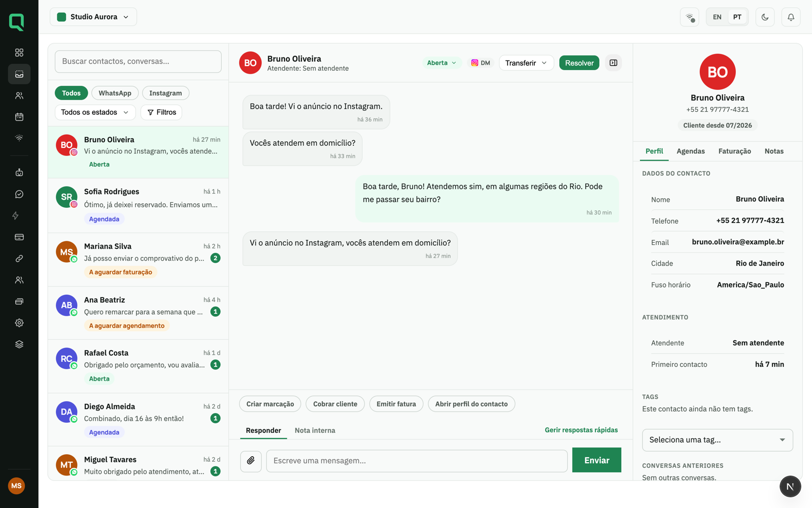This screenshot has width=812, height=508.
Task: Open the layers stack icon in sidebar
Action: tap(19, 344)
